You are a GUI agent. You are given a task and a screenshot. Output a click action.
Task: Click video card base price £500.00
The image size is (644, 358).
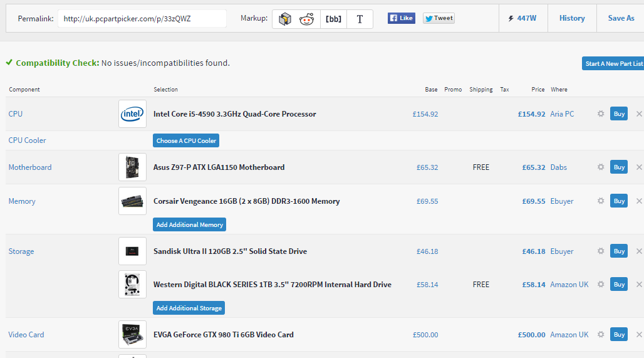[x=425, y=335]
